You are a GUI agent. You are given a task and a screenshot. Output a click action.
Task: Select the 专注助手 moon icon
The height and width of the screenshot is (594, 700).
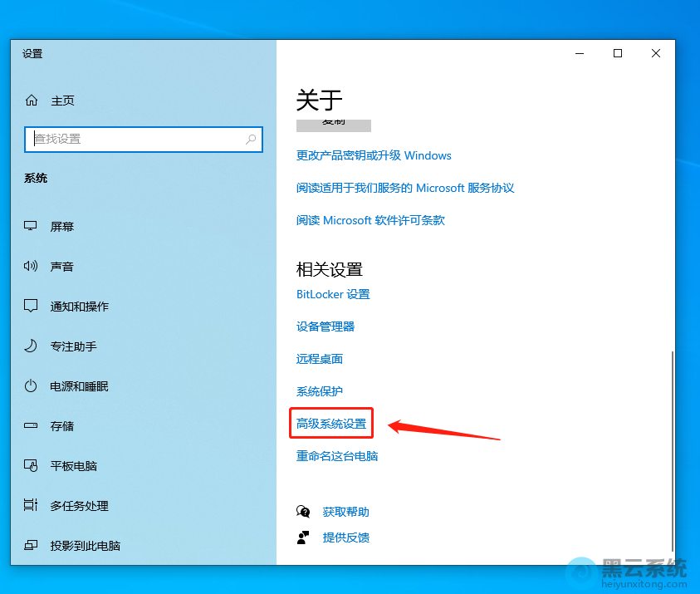coord(31,346)
